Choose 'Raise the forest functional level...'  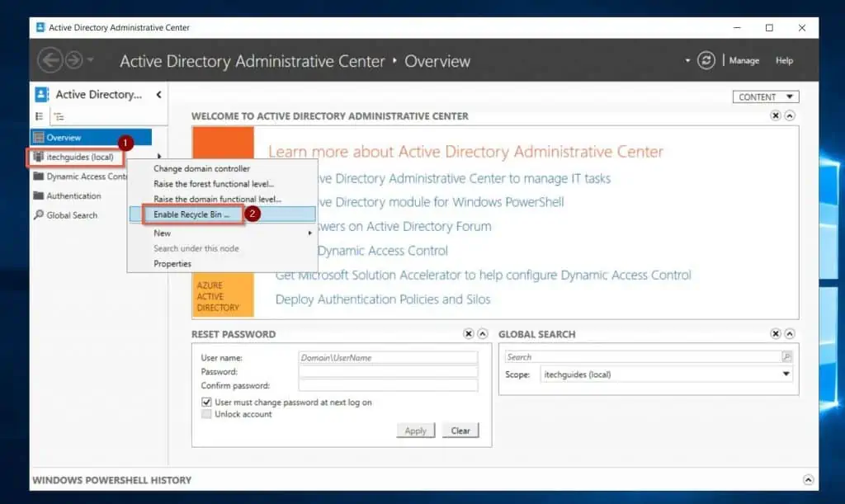214,184
